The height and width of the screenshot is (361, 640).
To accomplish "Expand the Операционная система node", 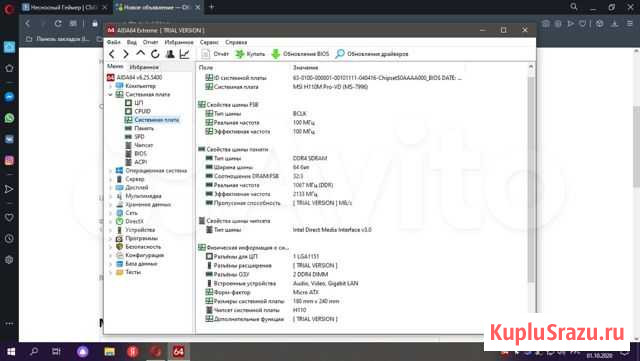I will point(110,171).
